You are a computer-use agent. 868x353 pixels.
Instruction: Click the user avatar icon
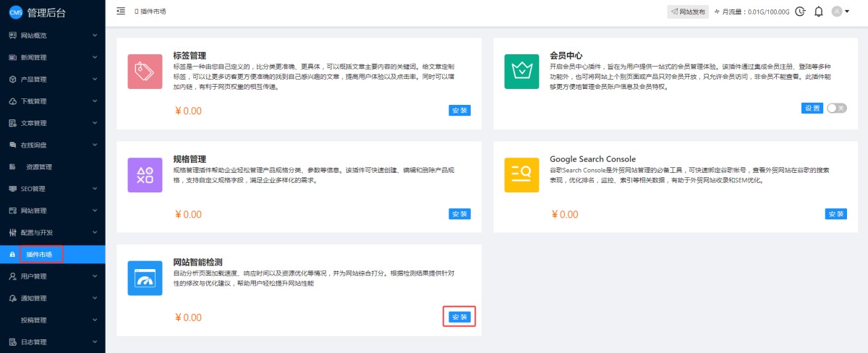(837, 12)
